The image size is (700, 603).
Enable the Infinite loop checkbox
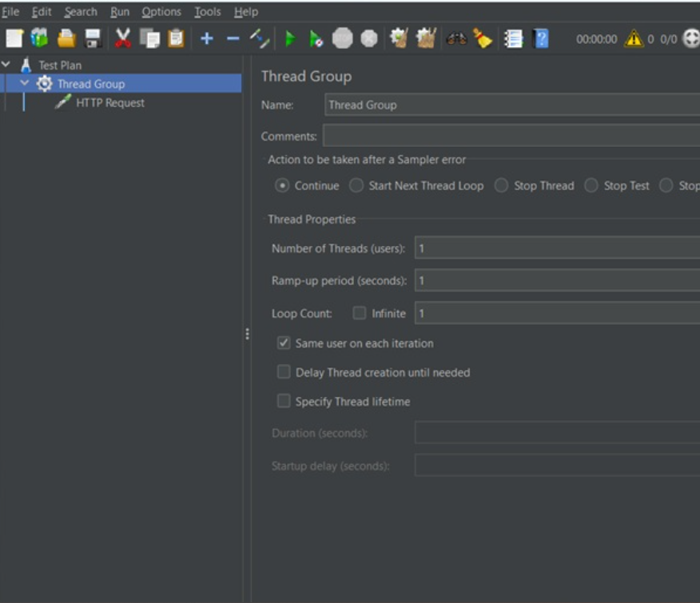click(360, 313)
